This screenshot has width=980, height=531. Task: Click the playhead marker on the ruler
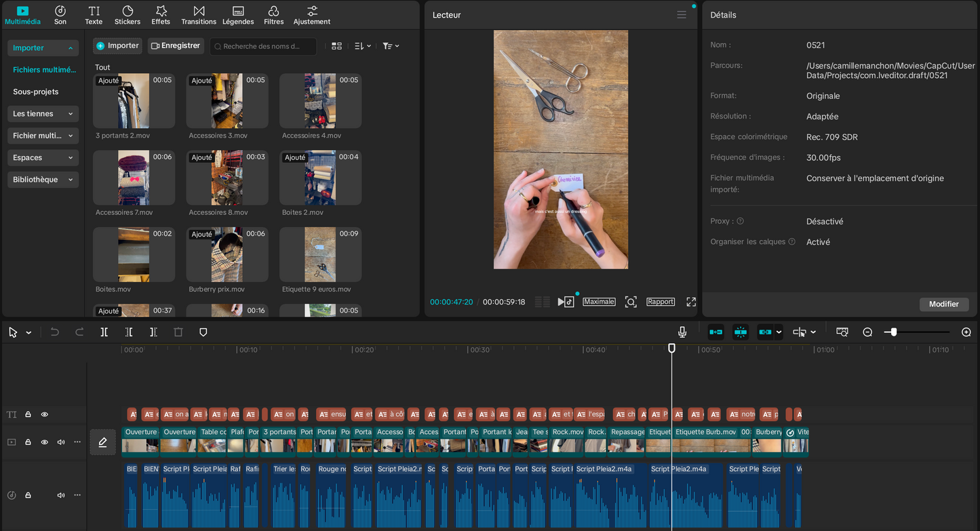[x=671, y=348]
